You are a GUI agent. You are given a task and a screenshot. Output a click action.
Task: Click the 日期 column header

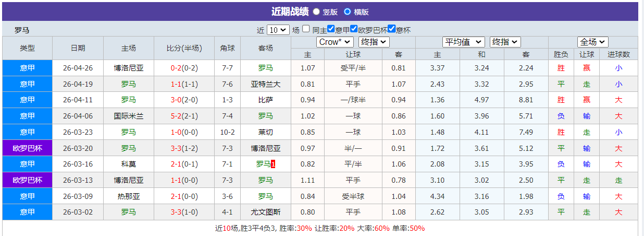pos(78,48)
